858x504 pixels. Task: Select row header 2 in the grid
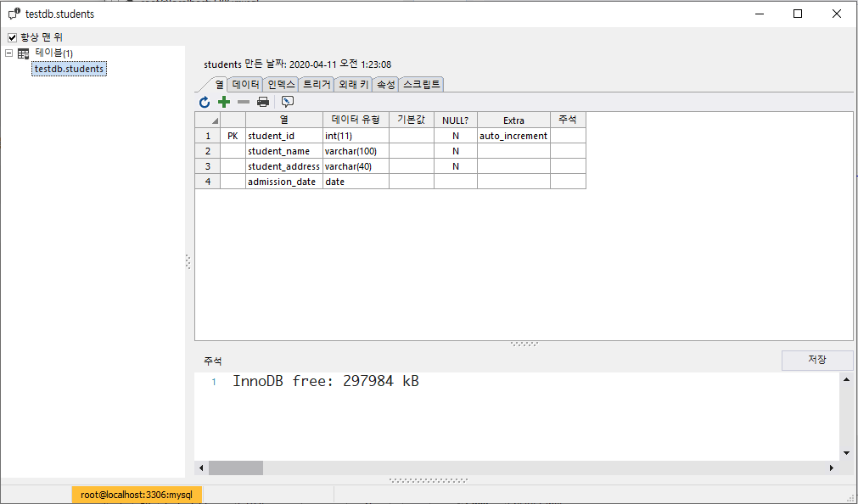(207, 151)
